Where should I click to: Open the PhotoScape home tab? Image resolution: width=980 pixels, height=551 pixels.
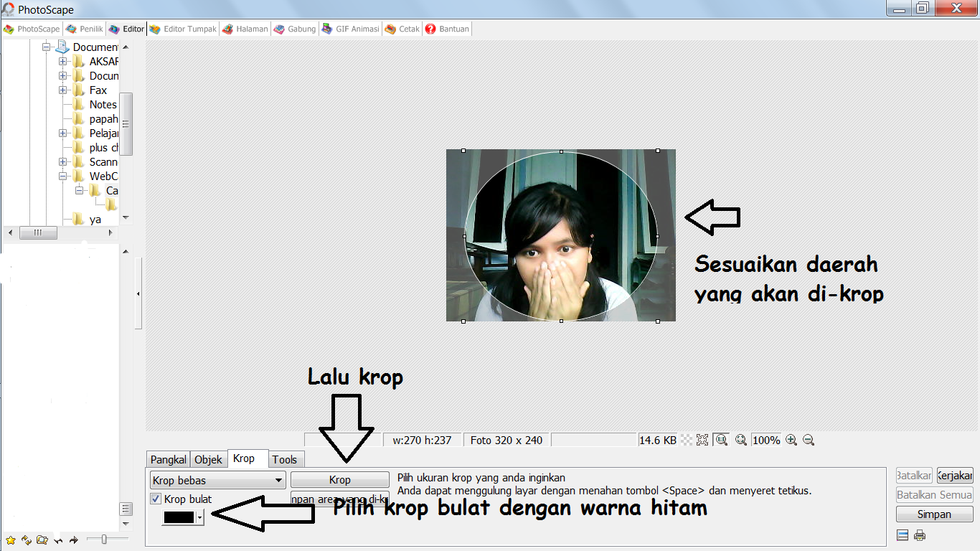[x=32, y=29]
